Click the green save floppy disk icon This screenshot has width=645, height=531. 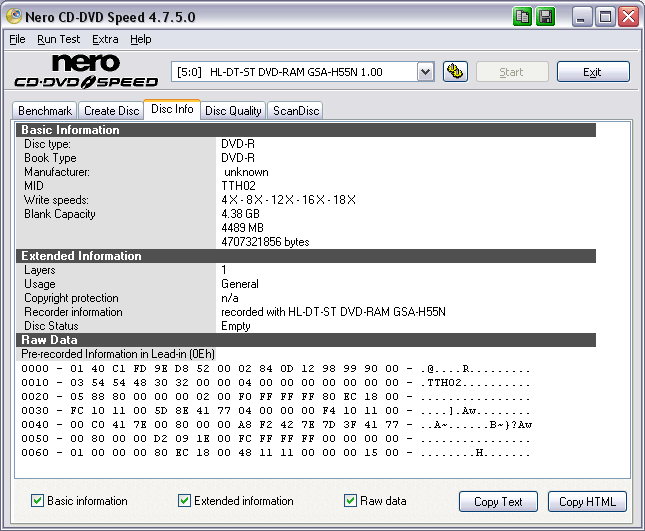545,17
